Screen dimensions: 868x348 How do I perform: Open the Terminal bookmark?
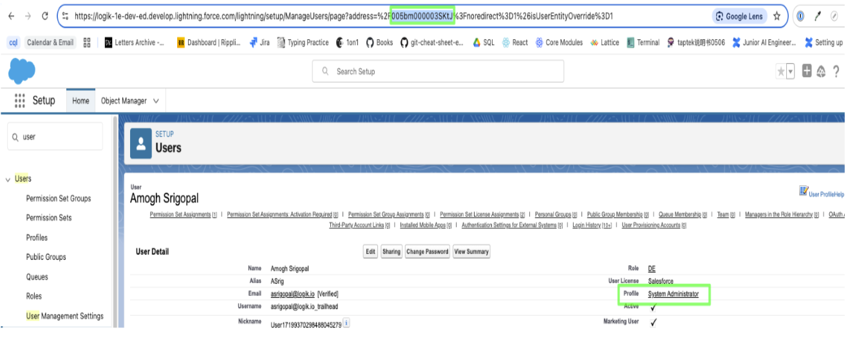[x=643, y=42]
